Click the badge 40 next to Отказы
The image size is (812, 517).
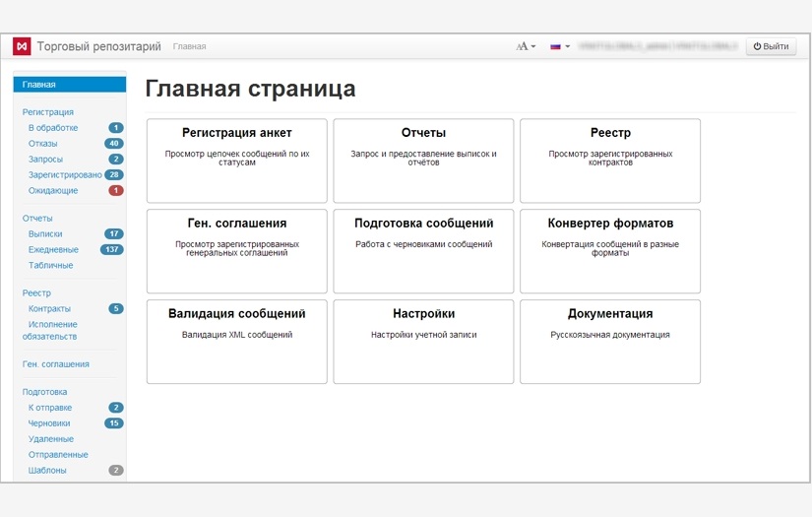114,143
